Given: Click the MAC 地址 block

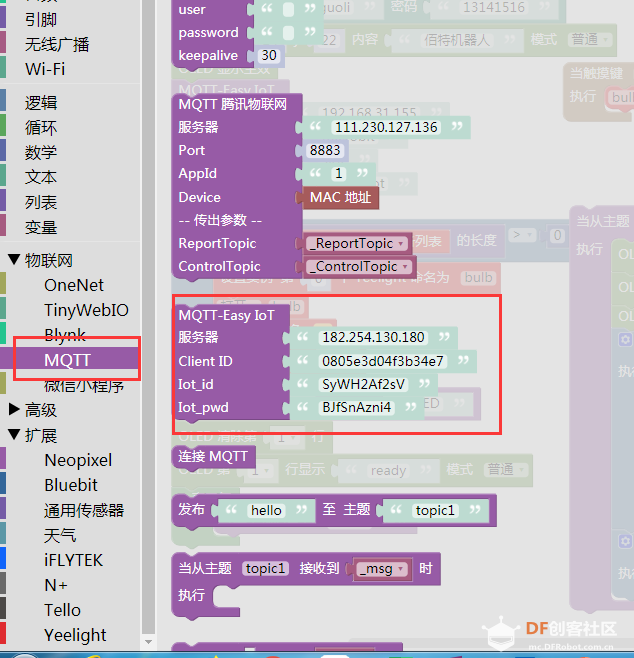Looking at the screenshot, I should (x=340, y=197).
